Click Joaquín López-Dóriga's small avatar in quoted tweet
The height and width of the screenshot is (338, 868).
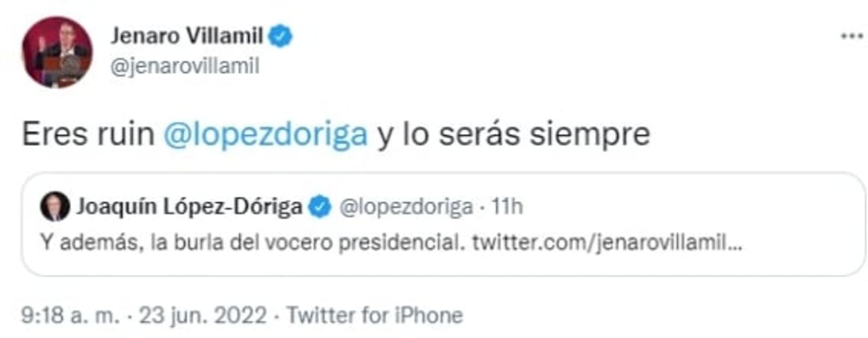(55, 207)
